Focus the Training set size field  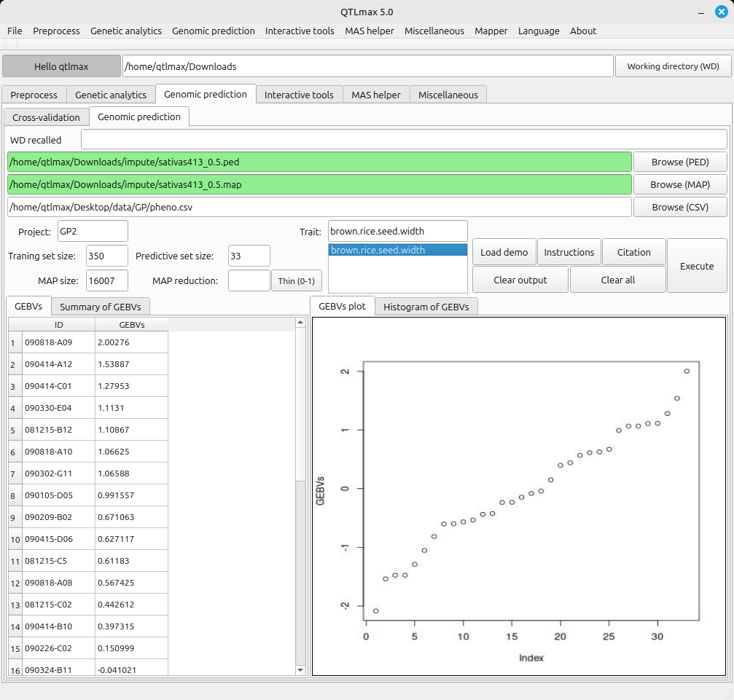pyautogui.click(x=106, y=256)
